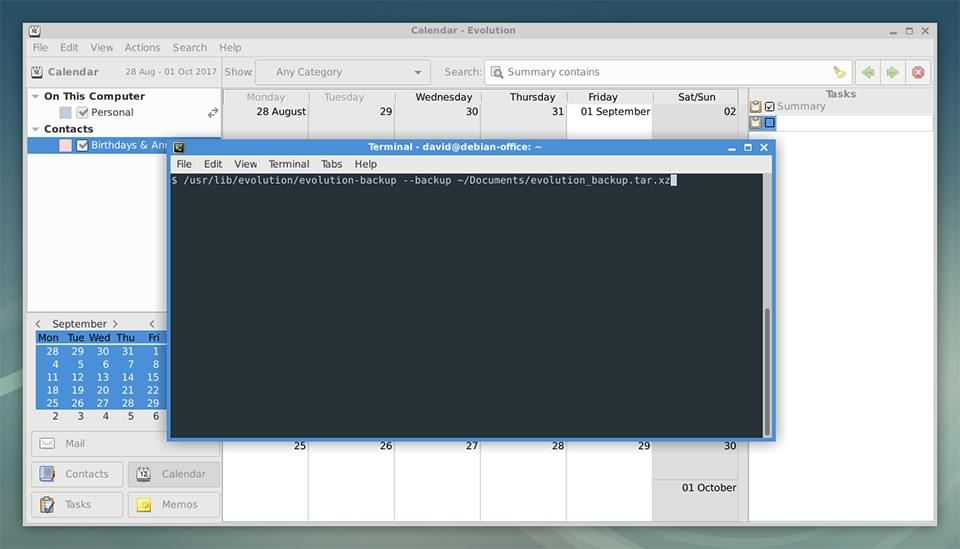The width and height of the screenshot is (960, 549).
Task: Select day 19 in mini calendar
Action: coord(78,390)
